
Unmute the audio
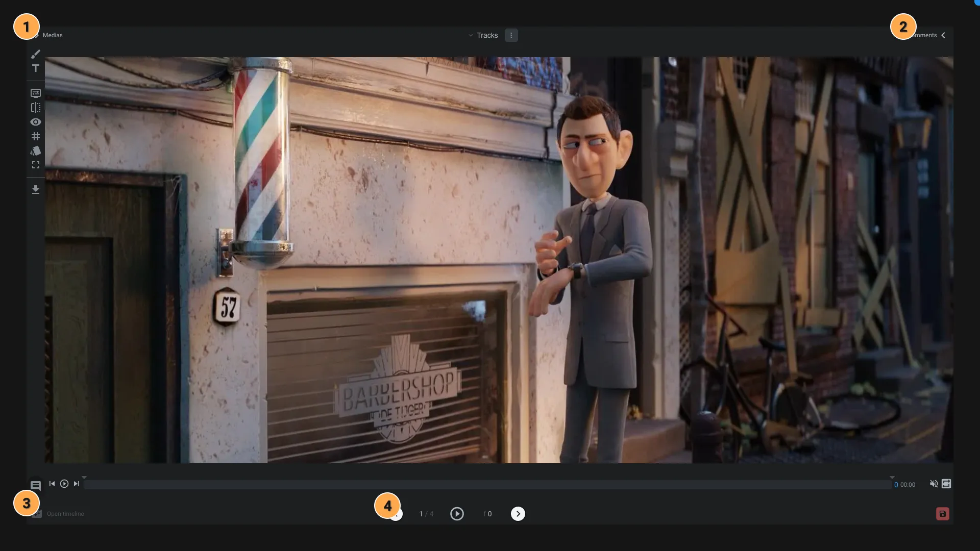pyautogui.click(x=934, y=484)
